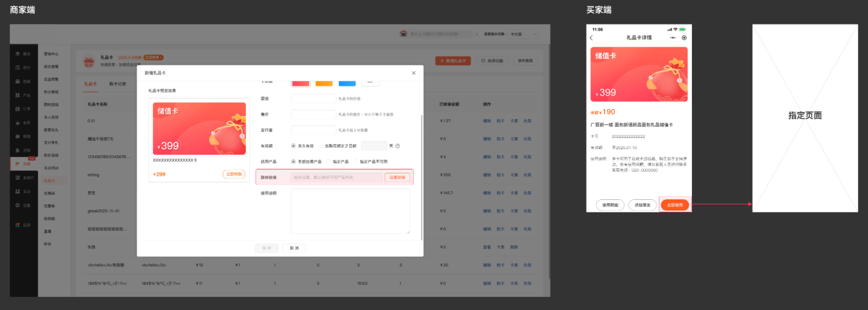Open 商城 in the dark merchant sidebar

pyautogui.click(x=23, y=81)
